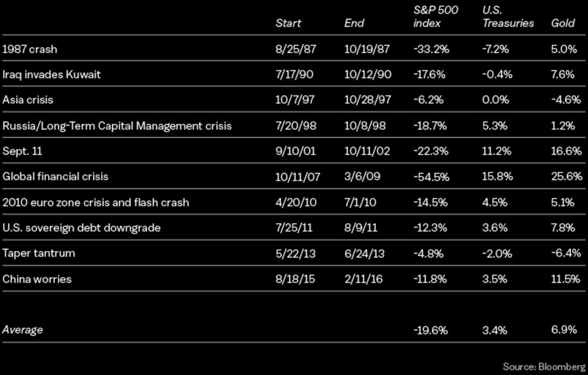This screenshot has width=588, height=375.
Task: Select Russia/Long-Term Capital Management crisis label
Action: [117, 126]
